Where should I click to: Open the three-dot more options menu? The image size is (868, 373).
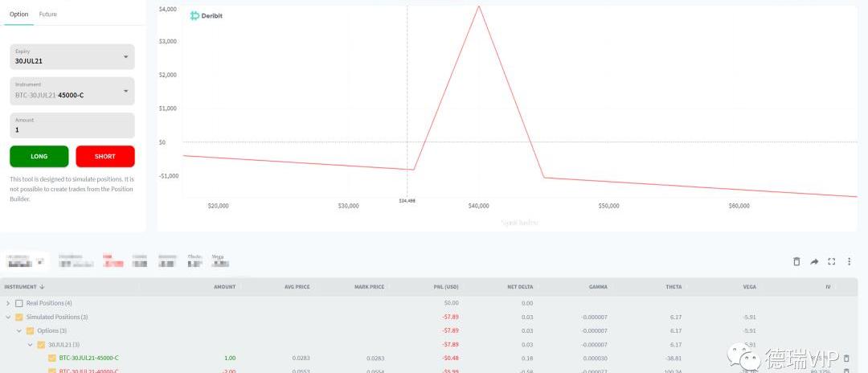(x=850, y=261)
